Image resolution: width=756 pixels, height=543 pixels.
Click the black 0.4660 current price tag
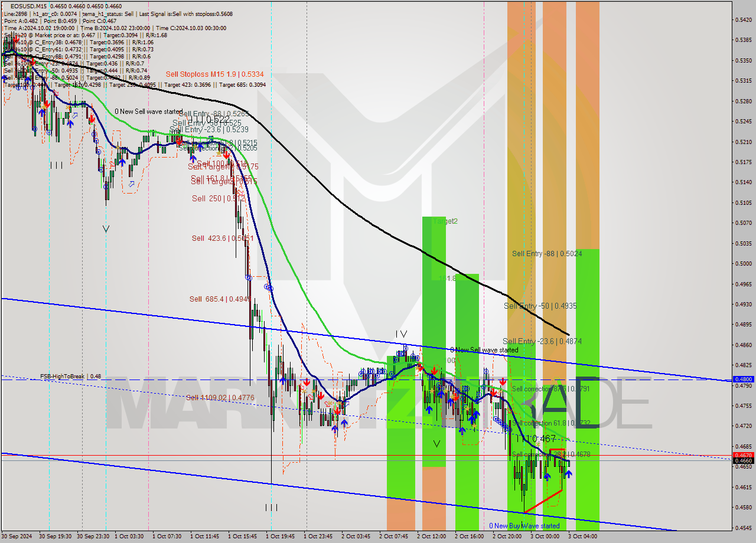click(x=743, y=461)
